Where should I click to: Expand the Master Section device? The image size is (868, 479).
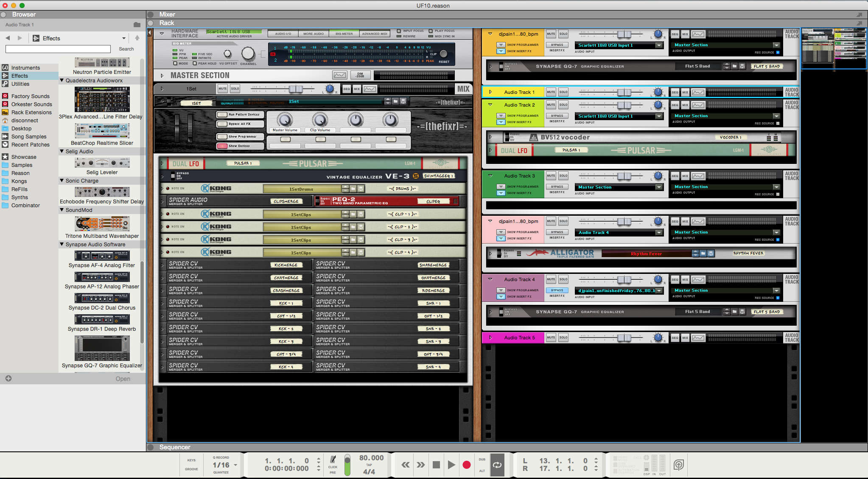[x=162, y=76]
